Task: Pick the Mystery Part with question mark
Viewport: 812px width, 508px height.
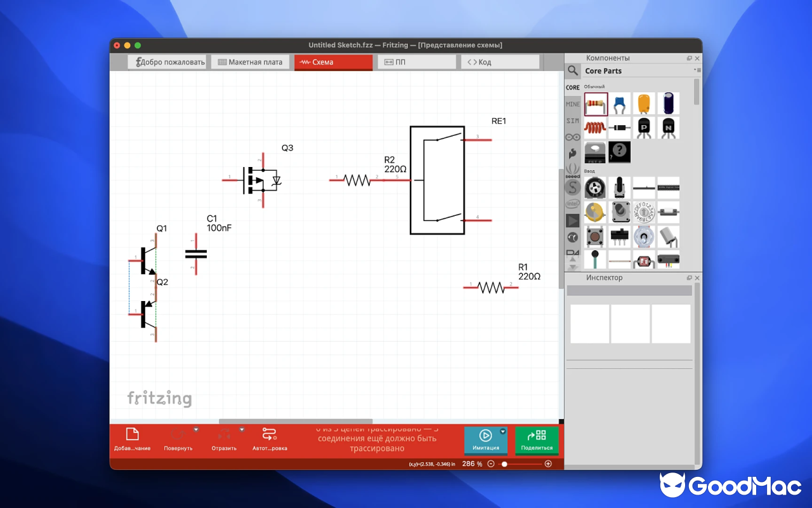Action: click(619, 151)
